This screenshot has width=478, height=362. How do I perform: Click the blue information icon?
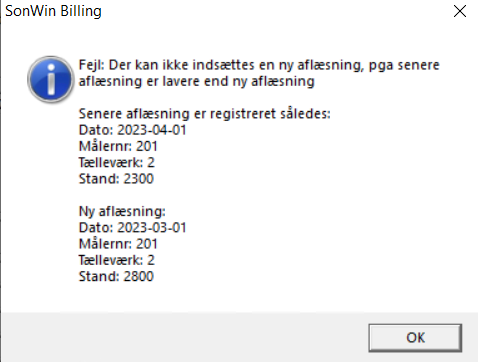(x=50, y=79)
